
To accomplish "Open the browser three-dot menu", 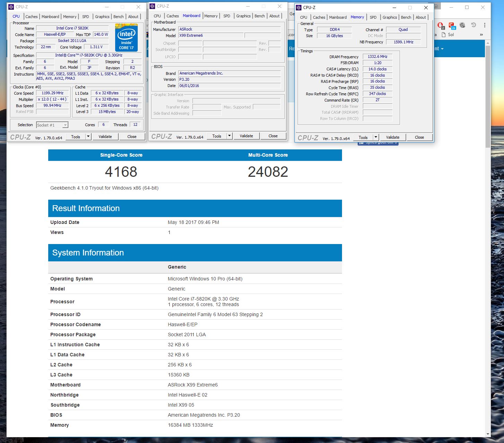I will (x=485, y=25).
